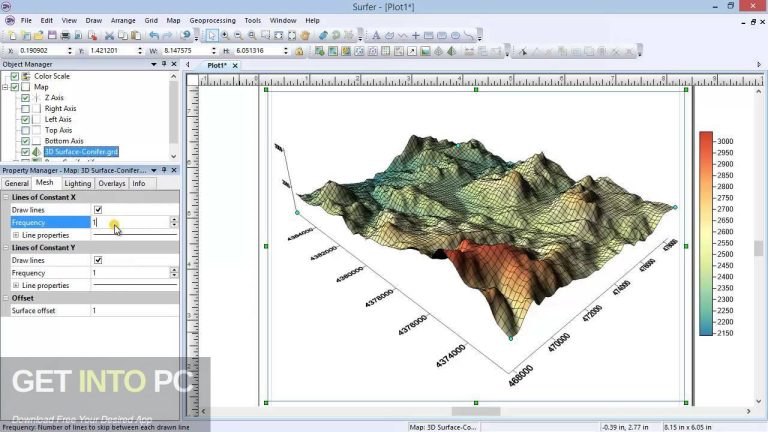The image size is (768, 432).
Task: Open the Overlays tab
Action: click(x=111, y=183)
